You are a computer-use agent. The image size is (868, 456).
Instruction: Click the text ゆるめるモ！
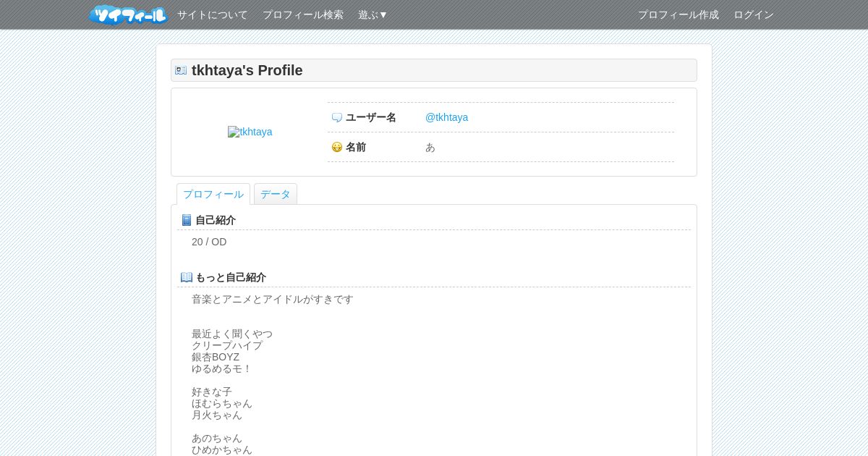pyautogui.click(x=222, y=368)
